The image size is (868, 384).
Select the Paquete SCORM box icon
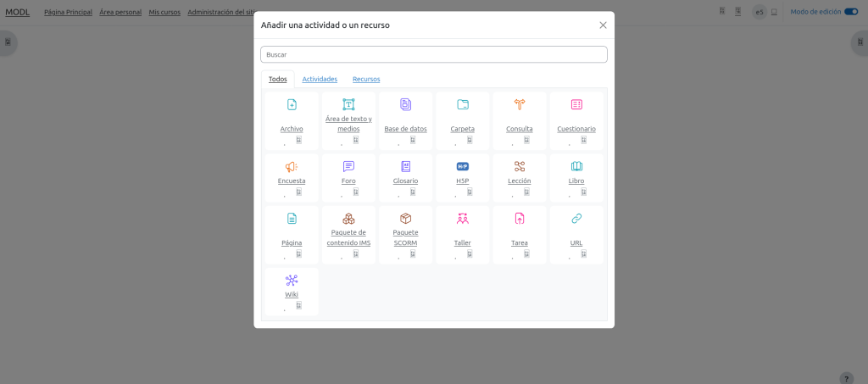(x=405, y=219)
